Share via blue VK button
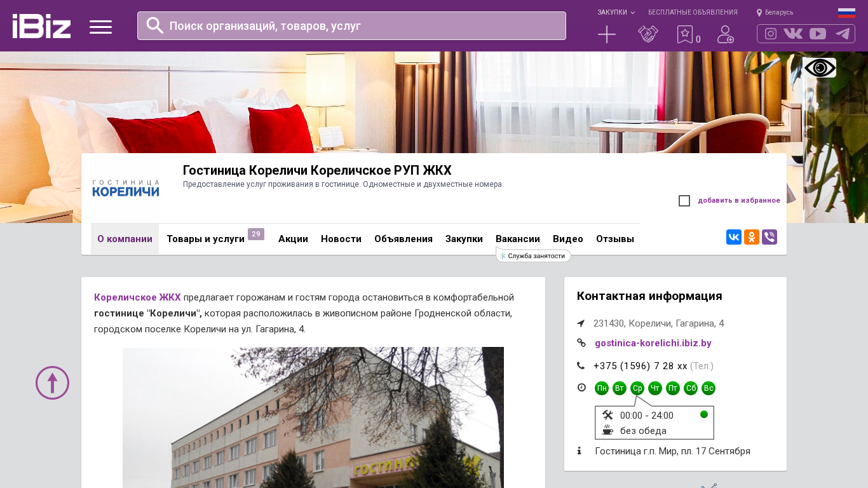 coord(734,237)
